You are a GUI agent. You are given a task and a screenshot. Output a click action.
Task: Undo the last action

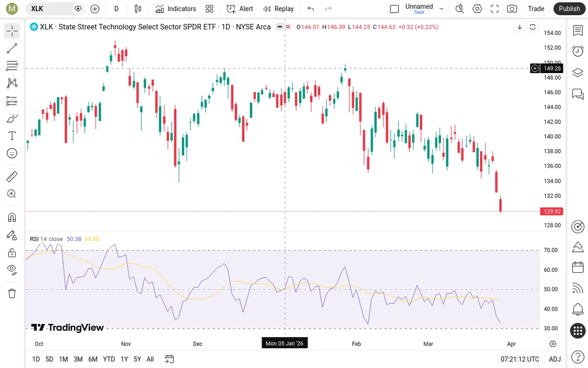[311, 8]
